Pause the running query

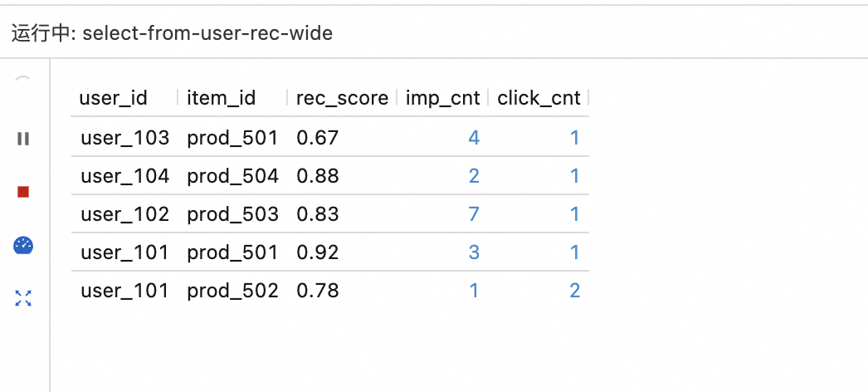pyautogui.click(x=22, y=139)
